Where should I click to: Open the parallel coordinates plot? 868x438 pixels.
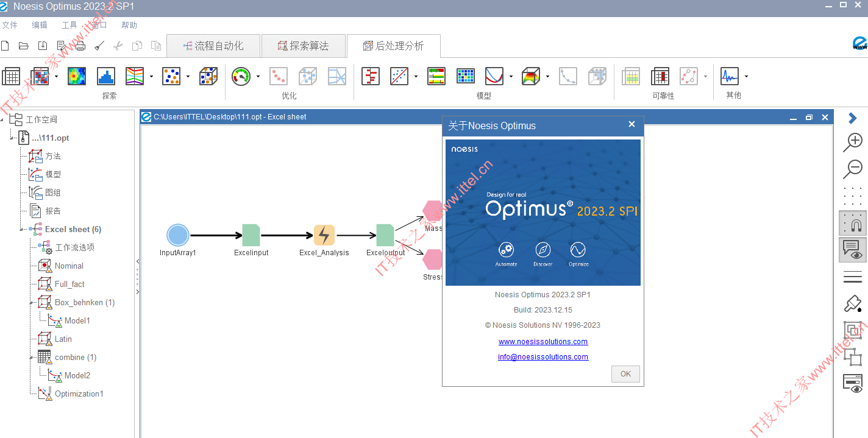tap(135, 76)
